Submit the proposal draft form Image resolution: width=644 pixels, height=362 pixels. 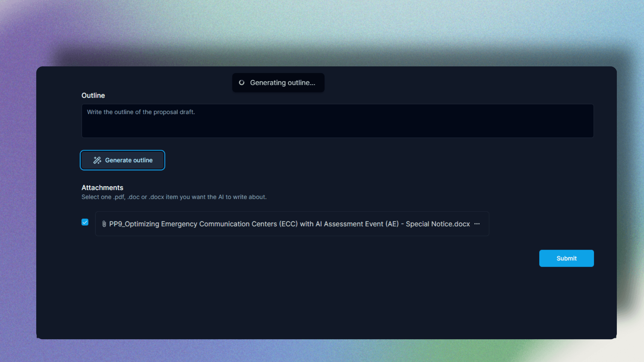tap(566, 258)
